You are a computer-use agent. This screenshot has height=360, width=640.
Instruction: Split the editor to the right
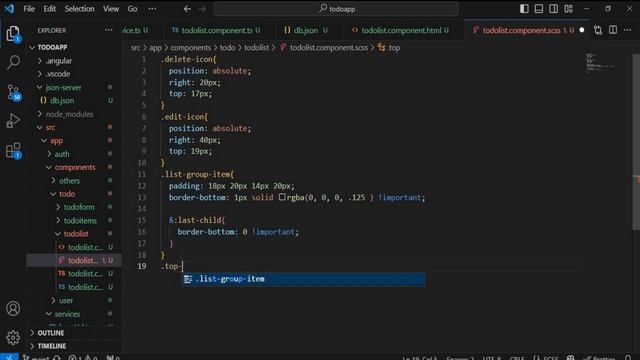613,30
